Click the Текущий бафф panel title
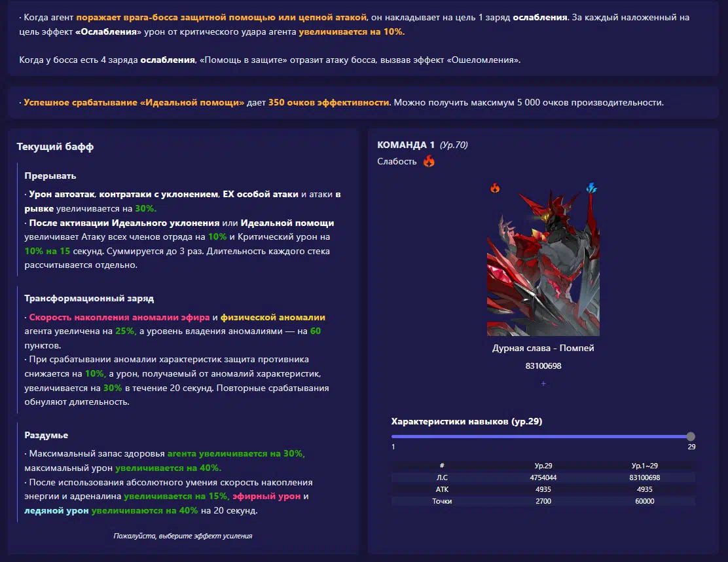This screenshot has height=562, width=728. (x=55, y=147)
